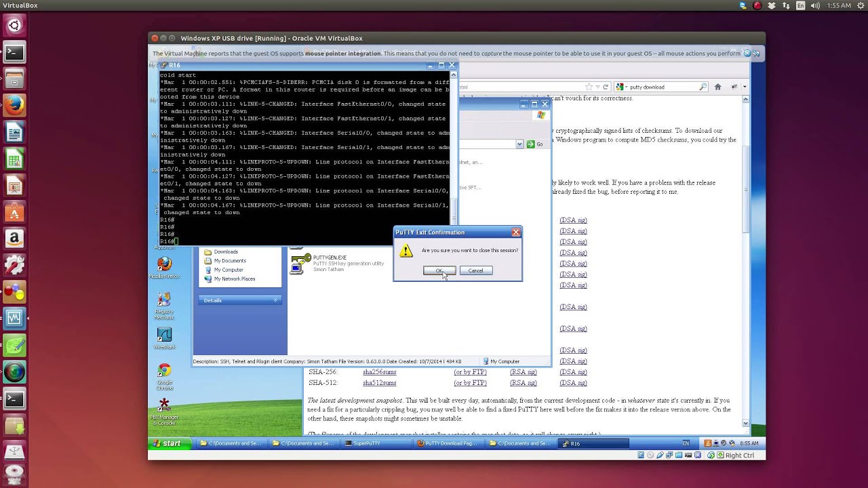Screen dimensions: 868x488
Task: Click SHA-512 row (DSA sig) link
Action: (x=573, y=383)
